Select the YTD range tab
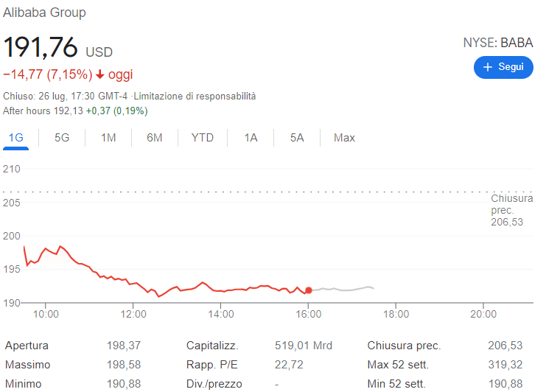Image resolution: width=546 pixels, height=392 pixels. [x=202, y=138]
